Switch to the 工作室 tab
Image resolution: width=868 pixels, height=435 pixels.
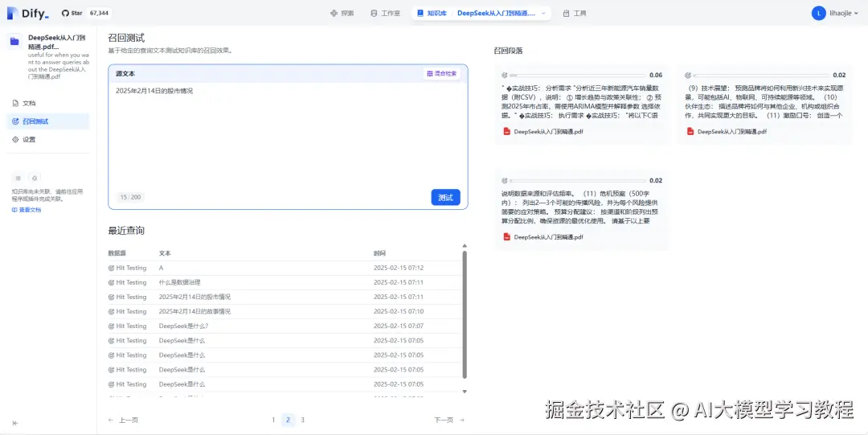385,14
